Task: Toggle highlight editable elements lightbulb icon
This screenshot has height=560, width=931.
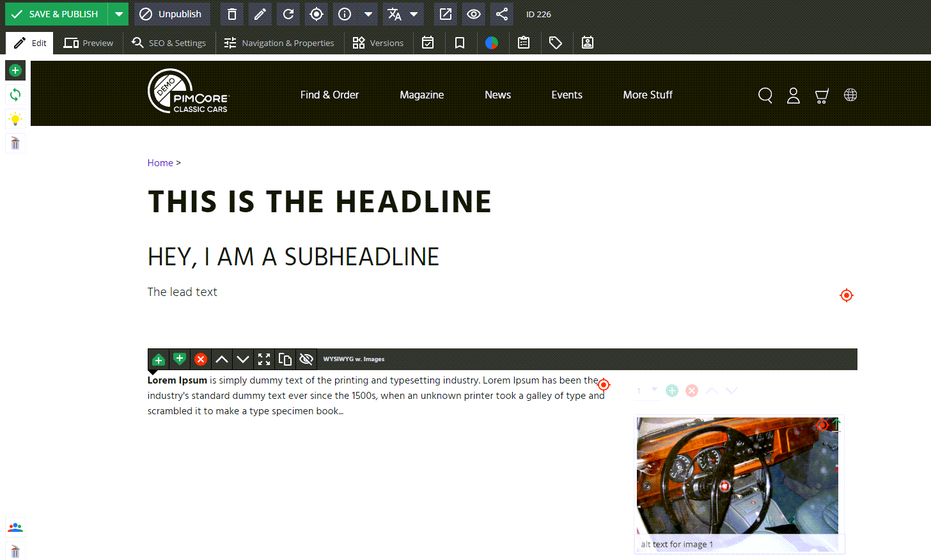Action: (15, 119)
